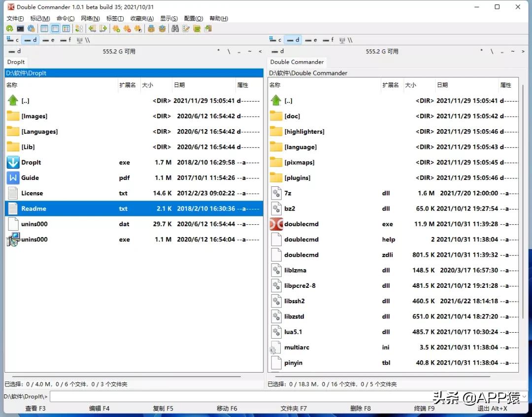Click the doublecmd exe file icon
Screen dimensions: 532x417
pyautogui.click(x=276, y=224)
